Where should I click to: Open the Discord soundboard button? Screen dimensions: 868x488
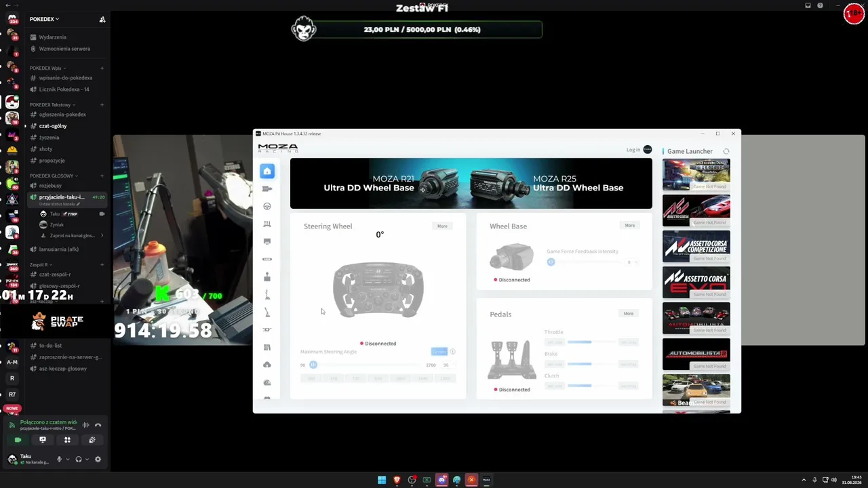click(x=92, y=441)
